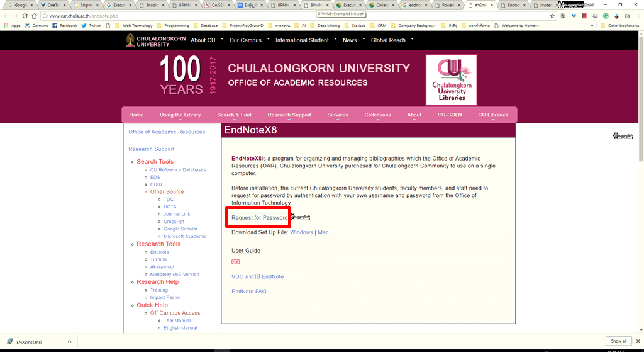Close the download bar with the X
The image size is (644, 352).
point(638,341)
